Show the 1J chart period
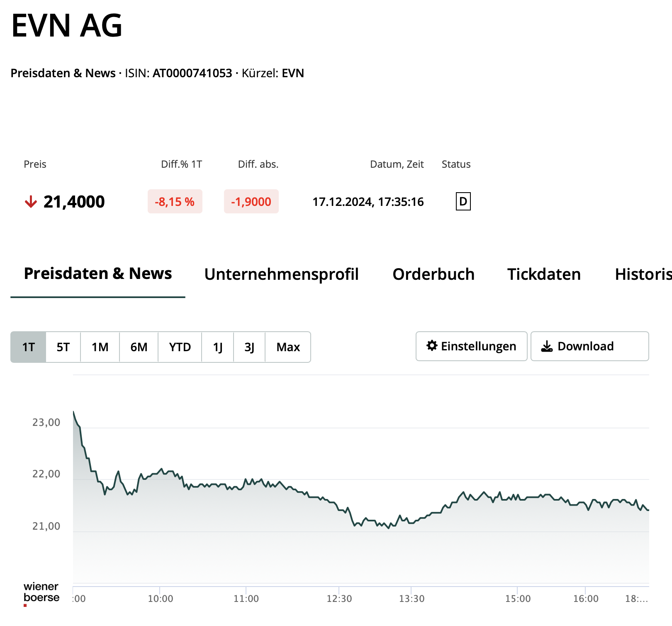The image size is (672, 626). point(217,347)
